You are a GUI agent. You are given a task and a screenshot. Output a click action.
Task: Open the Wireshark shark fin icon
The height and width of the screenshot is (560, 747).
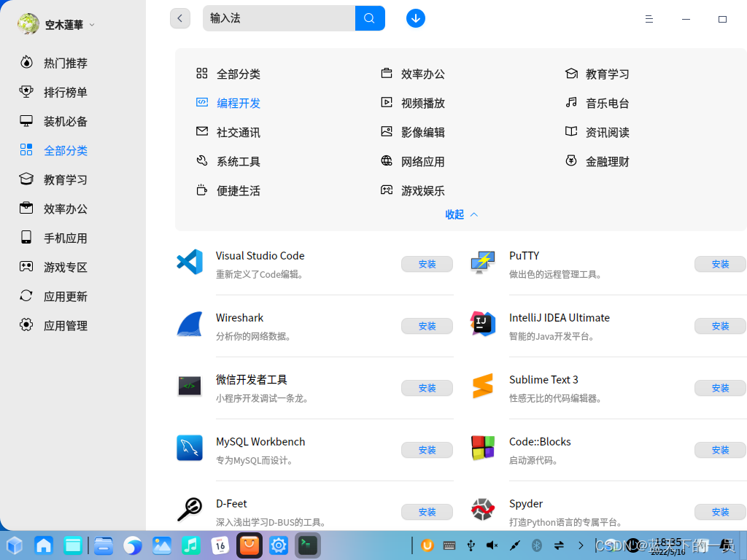click(190, 324)
